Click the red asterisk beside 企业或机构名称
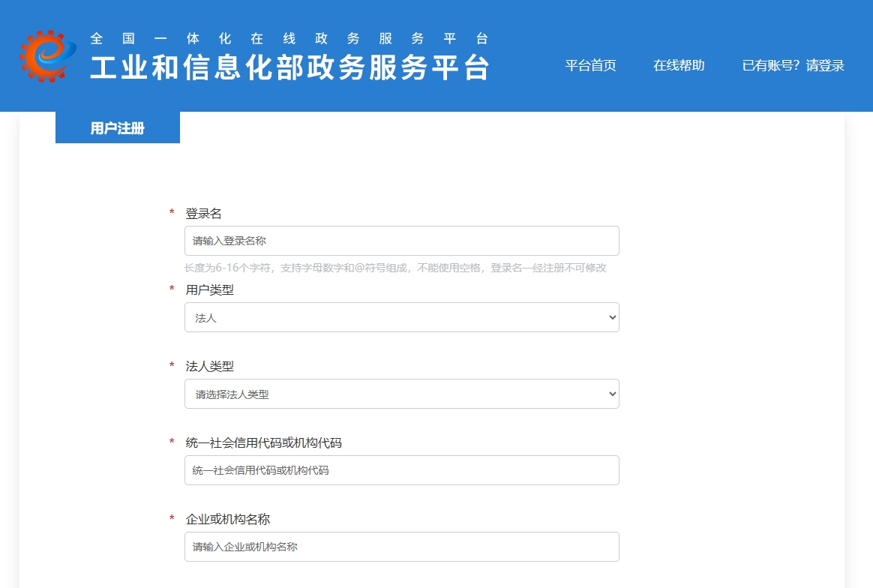 (172, 520)
